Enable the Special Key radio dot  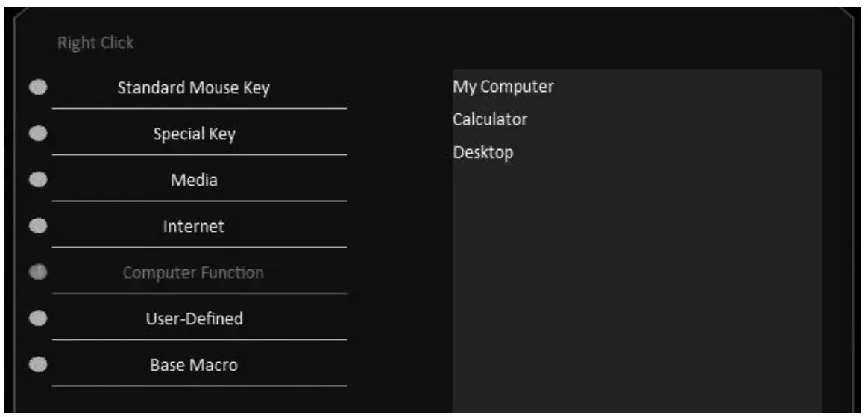coord(38,134)
